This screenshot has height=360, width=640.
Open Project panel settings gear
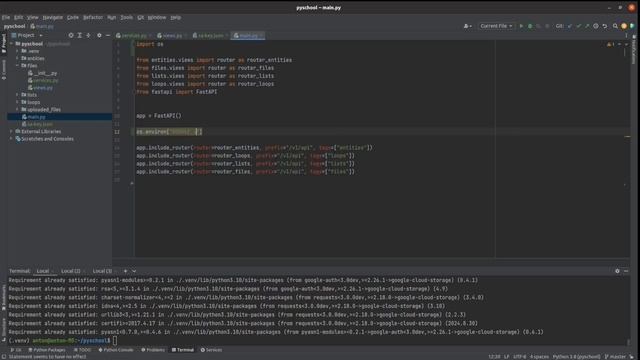point(99,36)
